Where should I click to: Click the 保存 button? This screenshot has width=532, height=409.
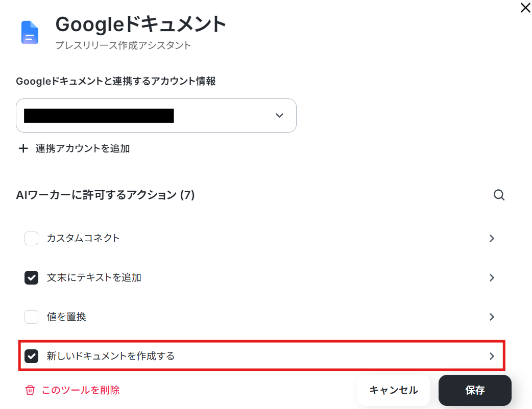point(475,390)
